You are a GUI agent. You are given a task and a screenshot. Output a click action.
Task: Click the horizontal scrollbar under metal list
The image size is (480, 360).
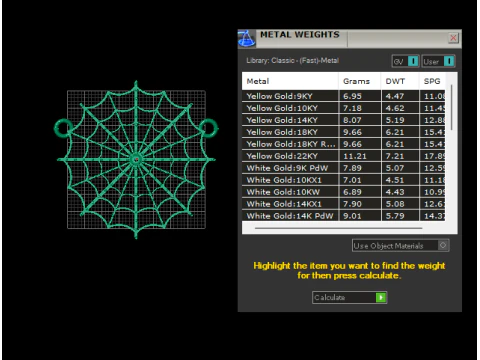click(339, 228)
